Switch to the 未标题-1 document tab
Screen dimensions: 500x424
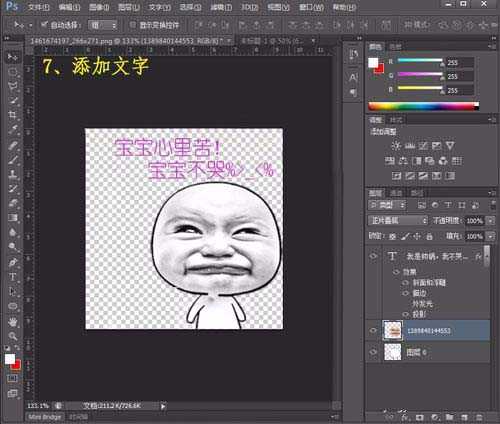pyautogui.click(x=276, y=41)
